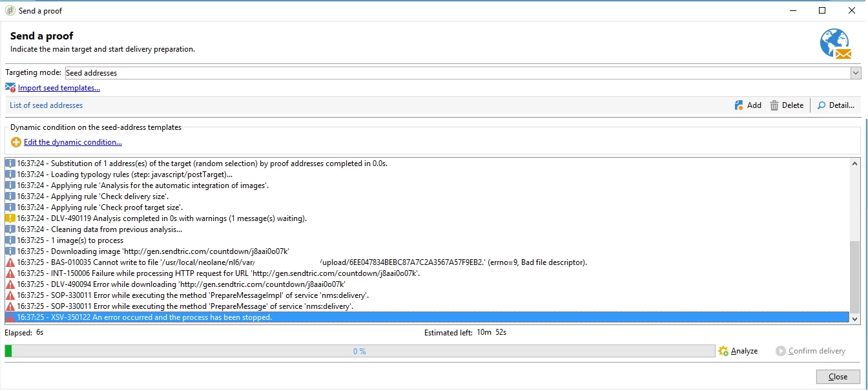
Task: Click the Estimated left '10m 52s' value
Action: point(491,333)
